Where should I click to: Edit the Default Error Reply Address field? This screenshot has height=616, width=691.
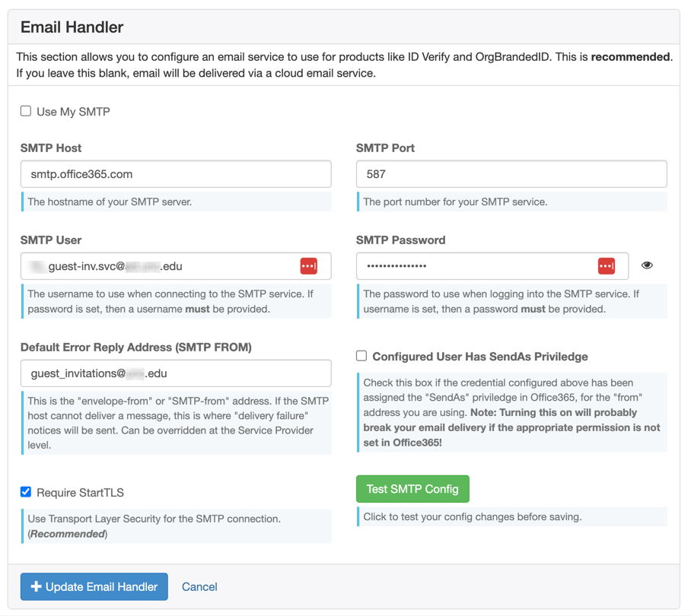click(x=176, y=373)
